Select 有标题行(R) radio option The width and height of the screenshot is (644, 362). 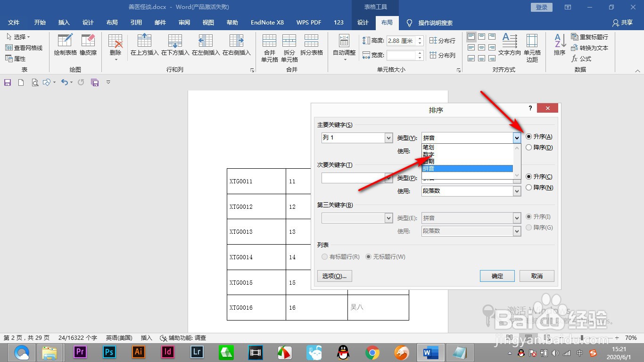click(340, 257)
